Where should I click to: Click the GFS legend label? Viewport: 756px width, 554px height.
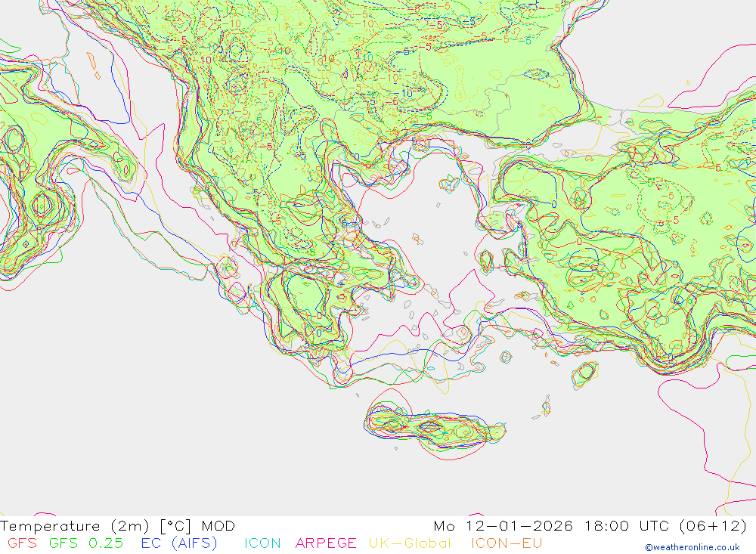[x=22, y=543]
